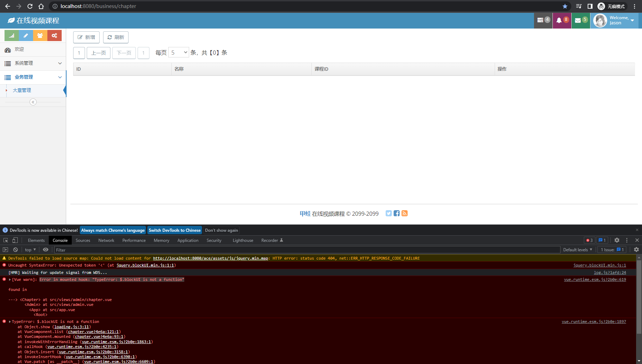
Task: Switch to the Performance tab
Action: point(134,240)
